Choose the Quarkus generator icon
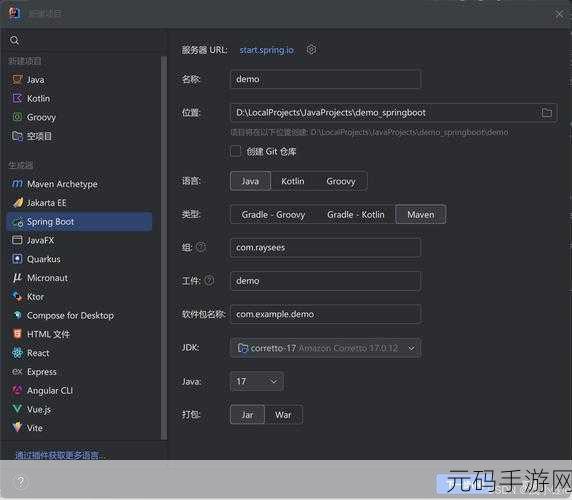The width and height of the screenshot is (572, 500). 17,259
